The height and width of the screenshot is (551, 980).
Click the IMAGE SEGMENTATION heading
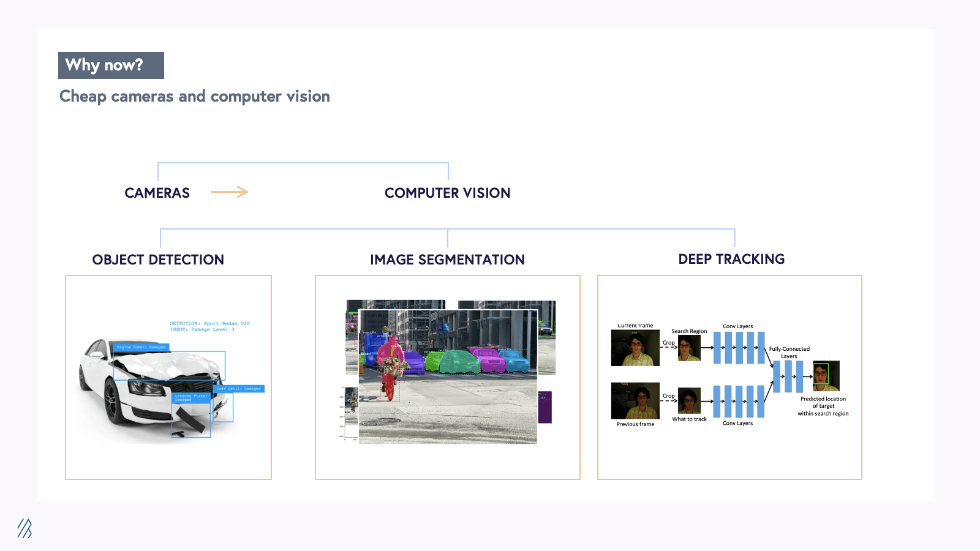pyautogui.click(x=447, y=260)
